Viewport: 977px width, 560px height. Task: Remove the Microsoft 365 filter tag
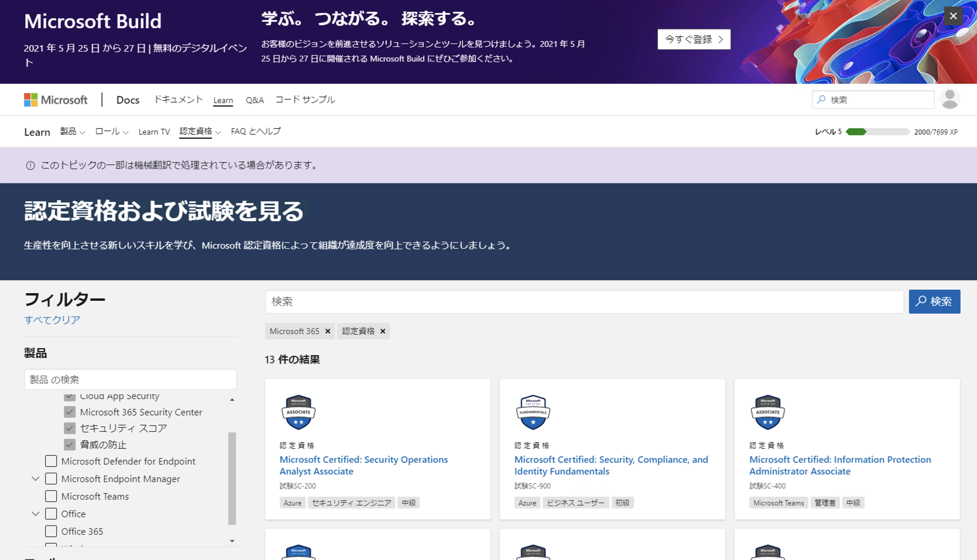(328, 331)
